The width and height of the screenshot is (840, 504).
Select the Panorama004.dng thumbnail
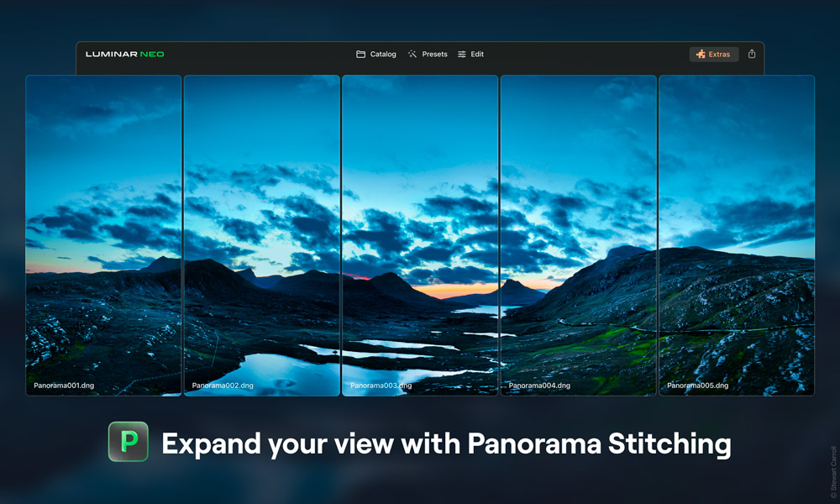click(578, 236)
